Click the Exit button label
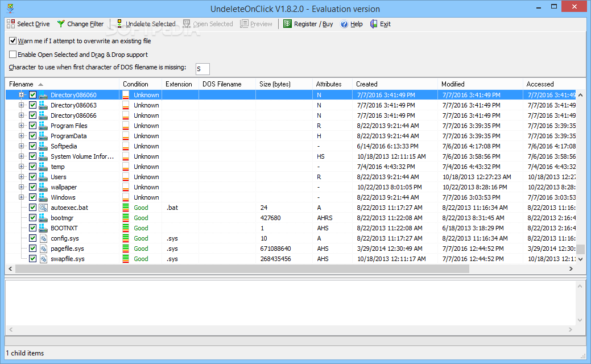 pyautogui.click(x=385, y=24)
